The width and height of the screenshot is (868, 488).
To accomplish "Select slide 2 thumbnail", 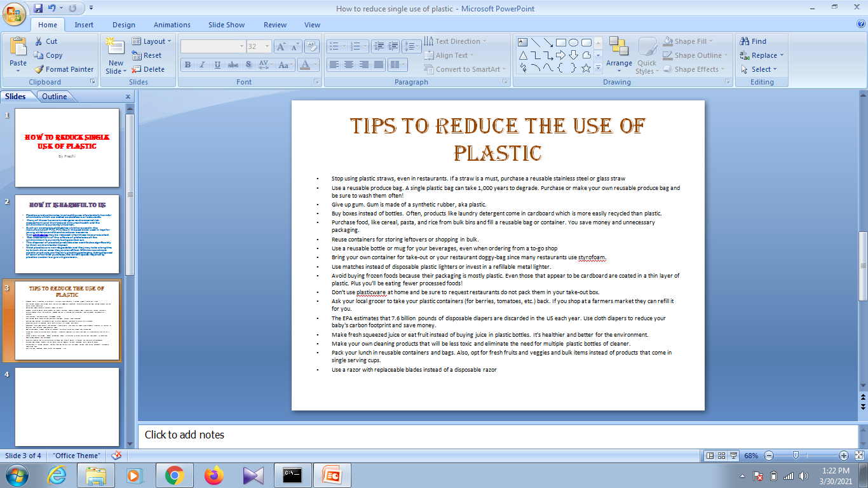I will (67, 235).
